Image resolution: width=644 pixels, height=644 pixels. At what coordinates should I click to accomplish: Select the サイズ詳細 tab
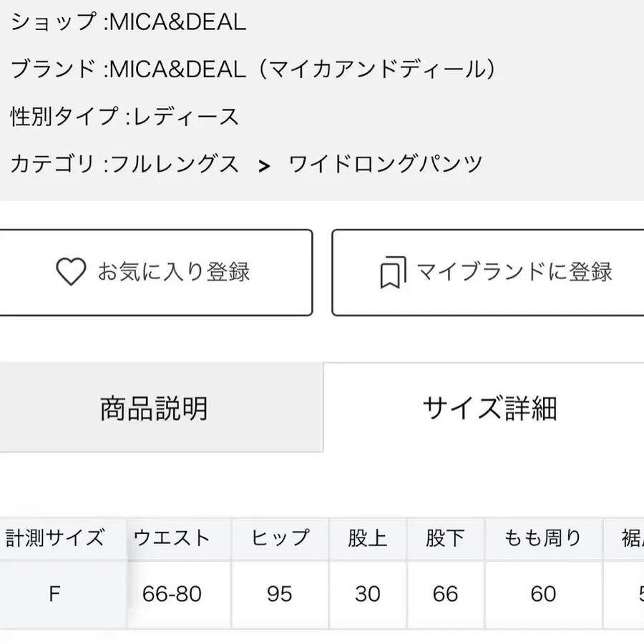click(x=489, y=409)
